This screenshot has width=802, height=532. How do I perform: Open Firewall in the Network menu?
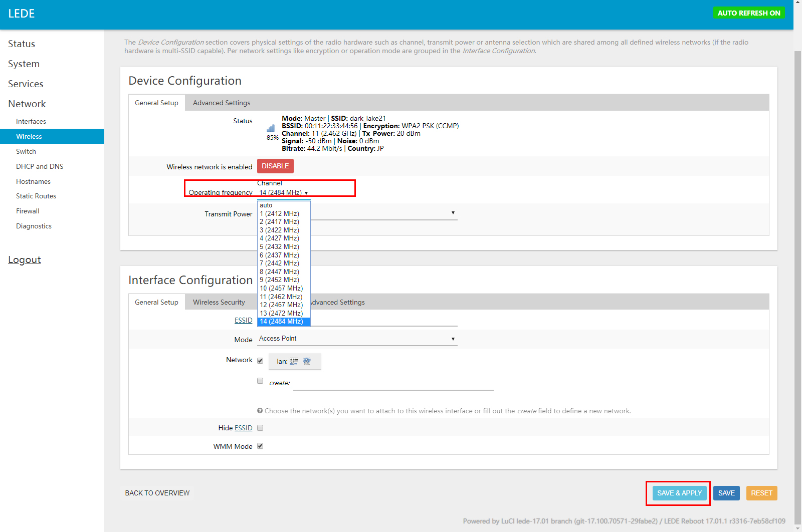28,211
